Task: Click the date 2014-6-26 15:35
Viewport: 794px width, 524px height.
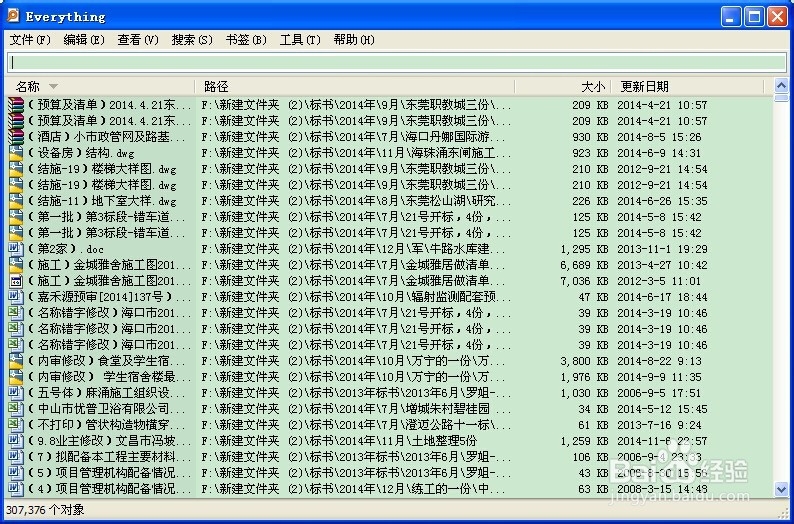Action: [x=662, y=201]
